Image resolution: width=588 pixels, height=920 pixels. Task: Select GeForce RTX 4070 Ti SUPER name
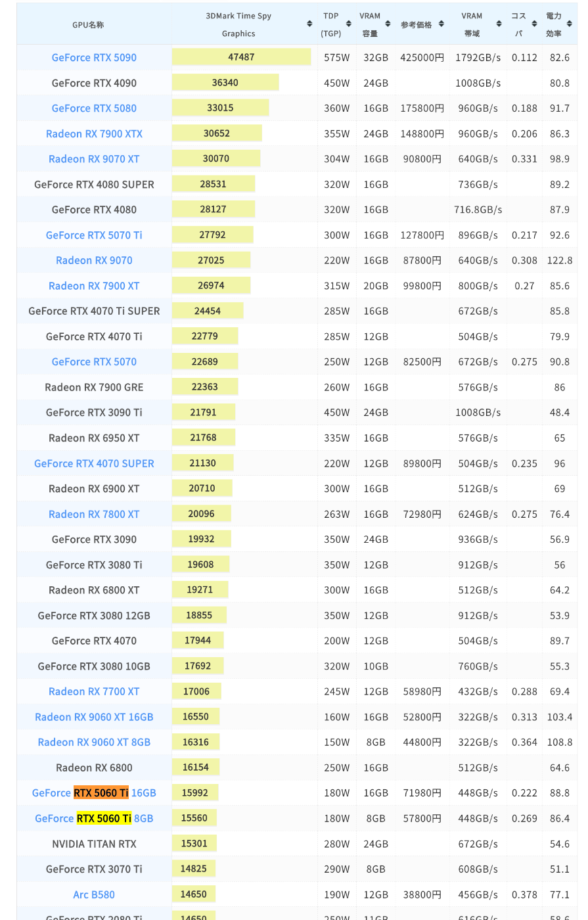(94, 311)
